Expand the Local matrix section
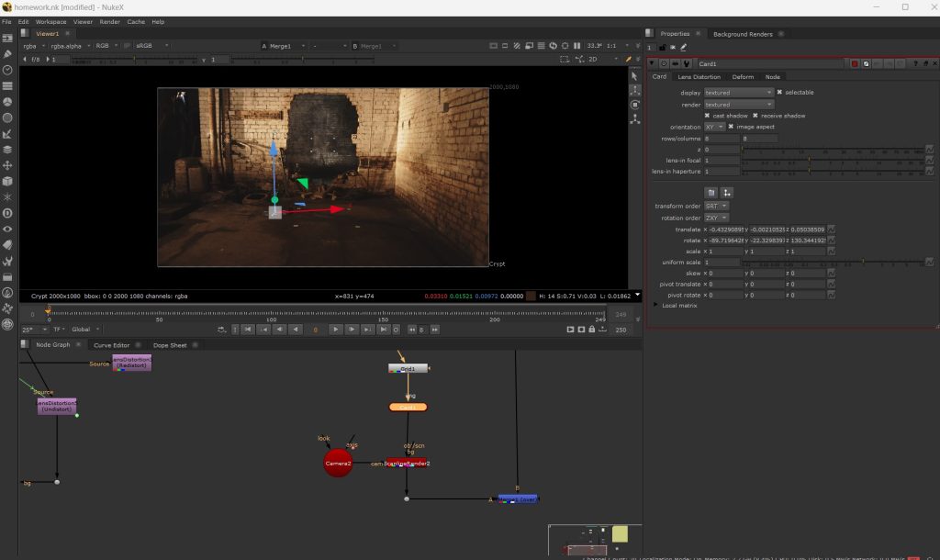Image resolution: width=940 pixels, height=560 pixels. point(655,305)
